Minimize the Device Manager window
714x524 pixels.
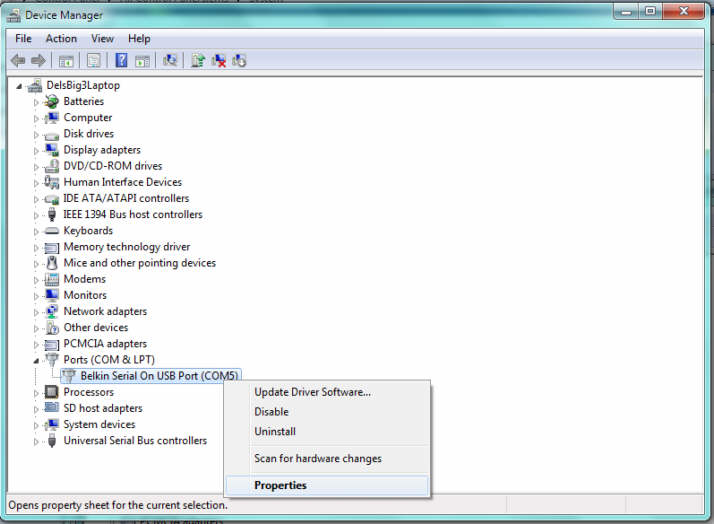(626, 11)
